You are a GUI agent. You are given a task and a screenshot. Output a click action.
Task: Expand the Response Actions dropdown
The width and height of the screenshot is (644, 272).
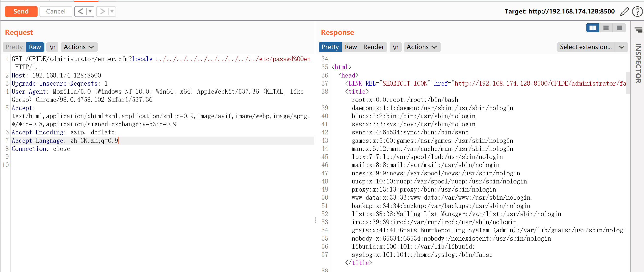pyautogui.click(x=421, y=47)
